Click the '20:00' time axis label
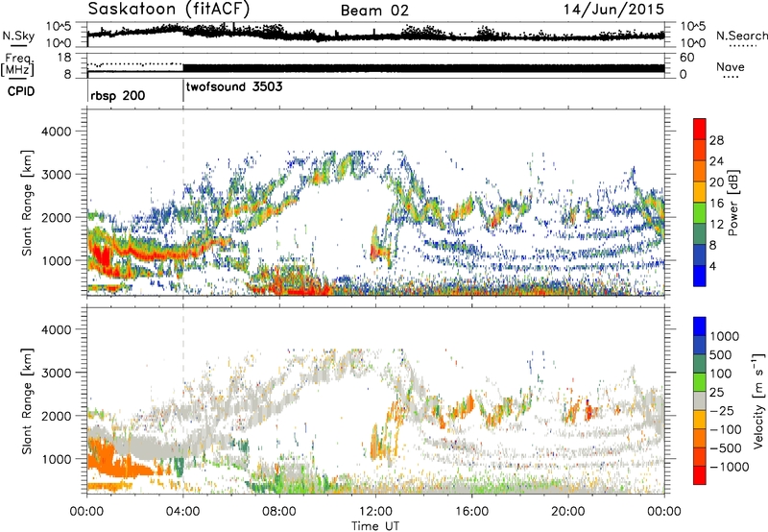 (x=568, y=512)
